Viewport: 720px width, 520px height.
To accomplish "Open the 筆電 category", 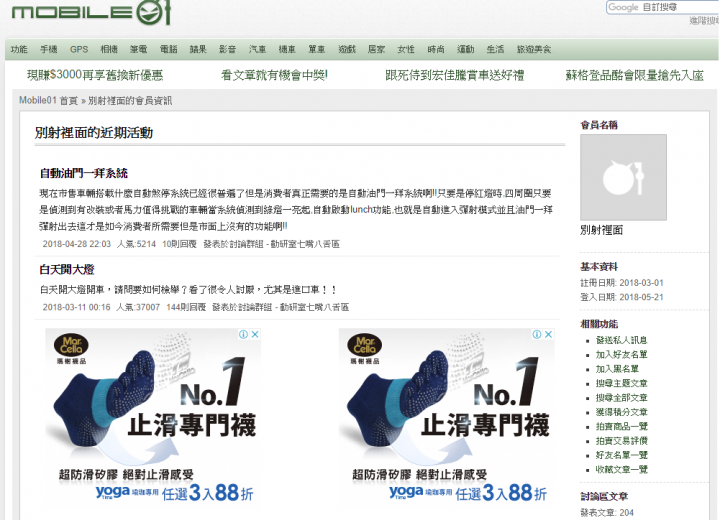I will [138, 49].
